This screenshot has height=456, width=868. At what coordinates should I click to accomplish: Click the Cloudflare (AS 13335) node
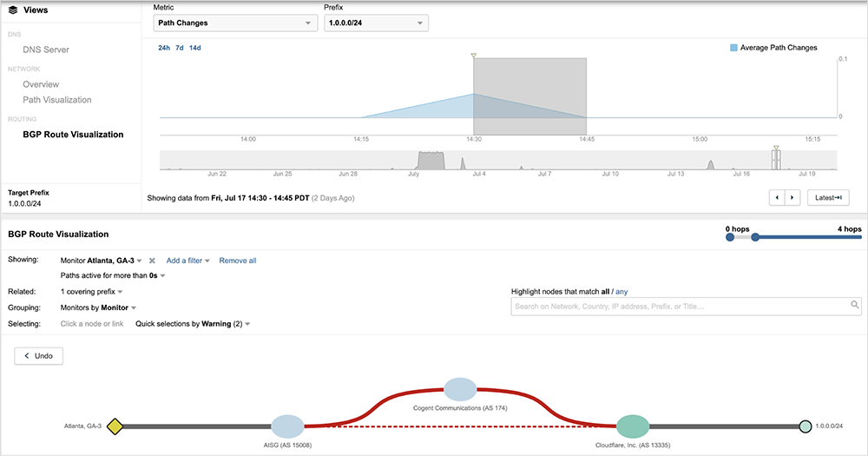[x=633, y=426]
